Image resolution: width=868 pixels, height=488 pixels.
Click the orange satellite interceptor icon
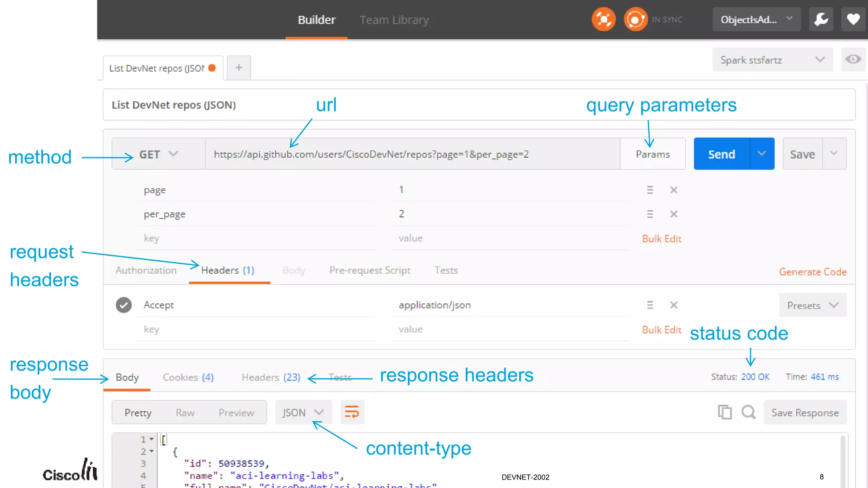tap(603, 19)
